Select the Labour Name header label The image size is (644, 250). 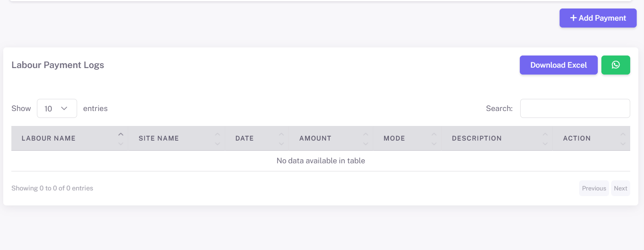pyautogui.click(x=48, y=139)
